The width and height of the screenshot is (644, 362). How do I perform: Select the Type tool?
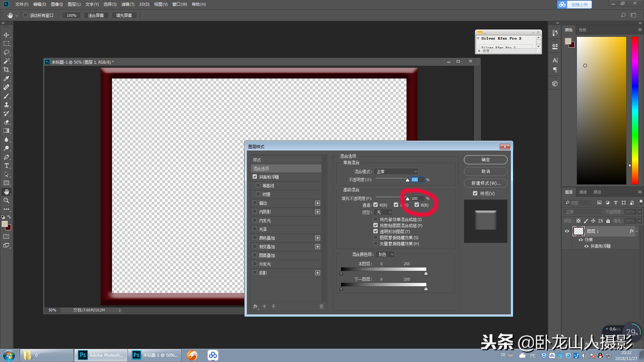(x=6, y=166)
